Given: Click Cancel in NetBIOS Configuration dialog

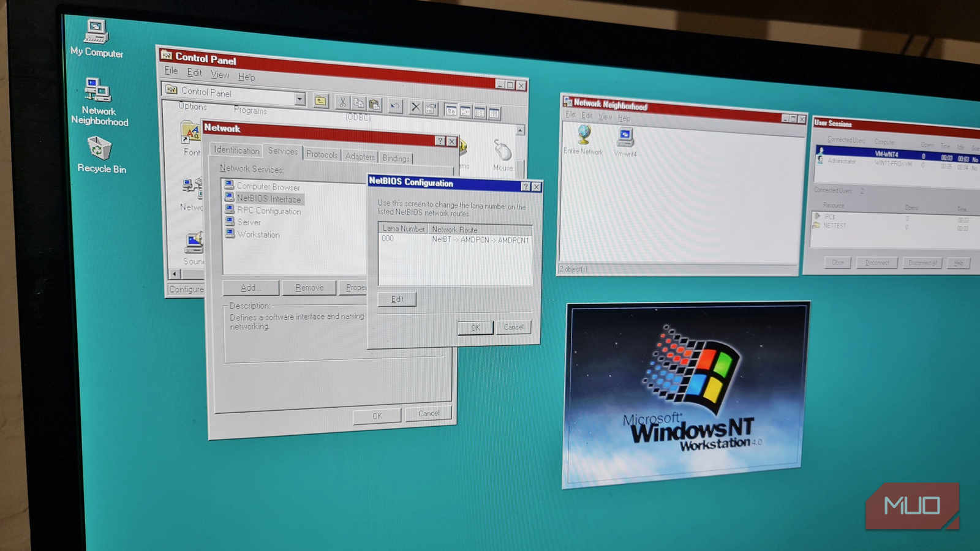Looking at the screenshot, I should coord(513,327).
